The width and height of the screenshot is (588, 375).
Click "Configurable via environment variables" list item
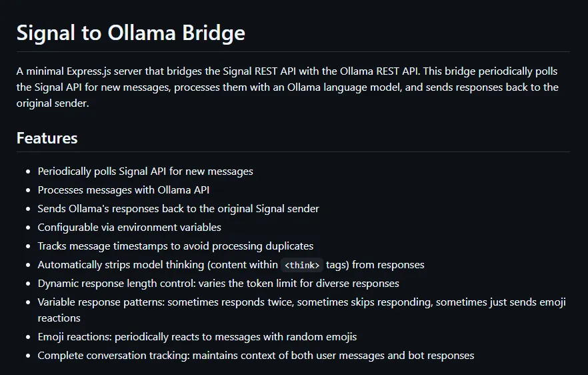click(129, 228)
